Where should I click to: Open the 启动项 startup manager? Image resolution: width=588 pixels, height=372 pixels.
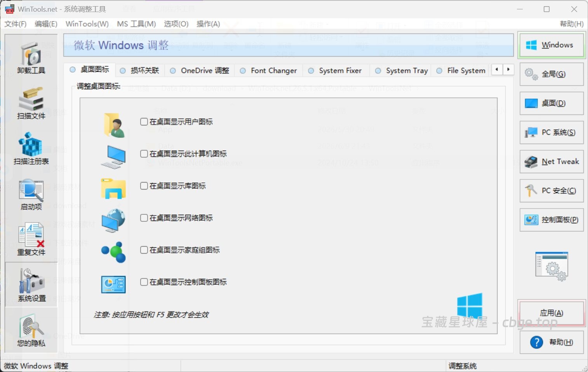point(31,194)
